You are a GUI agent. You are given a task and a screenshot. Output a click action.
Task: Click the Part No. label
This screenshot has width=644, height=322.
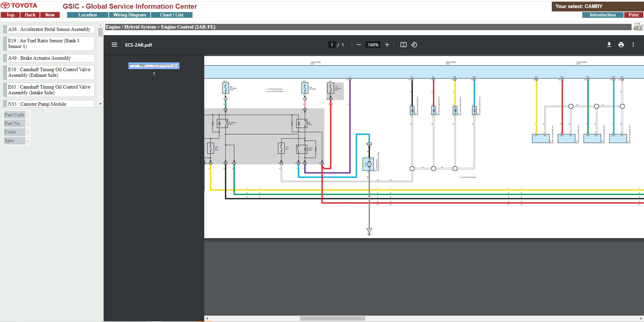pos(14,123)
